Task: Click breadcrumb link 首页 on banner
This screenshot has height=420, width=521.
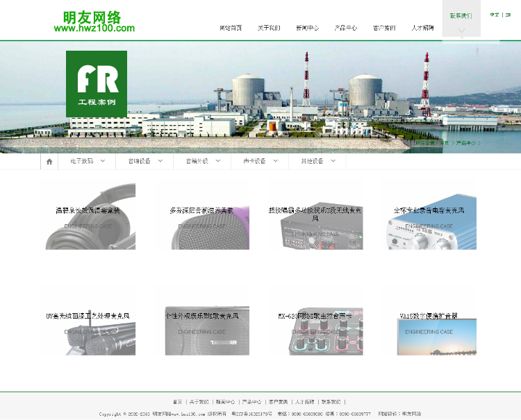Action: (445, 143)
